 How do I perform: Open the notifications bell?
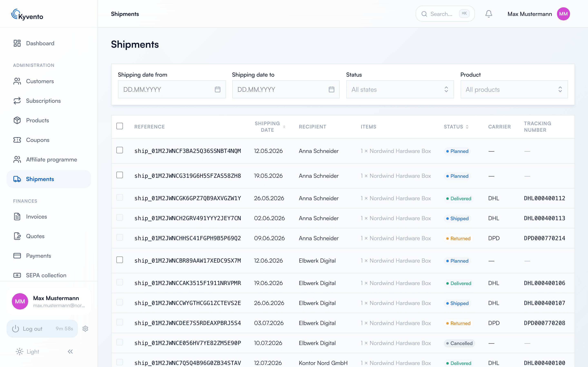coord(489,14)
